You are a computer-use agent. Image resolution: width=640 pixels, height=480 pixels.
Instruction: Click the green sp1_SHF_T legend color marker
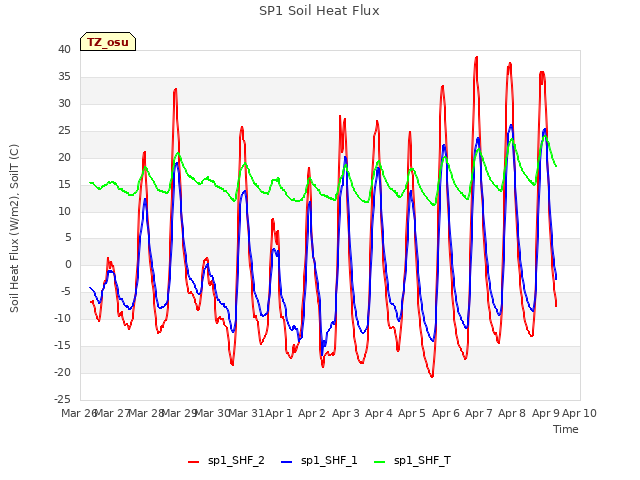pos(380,462)
